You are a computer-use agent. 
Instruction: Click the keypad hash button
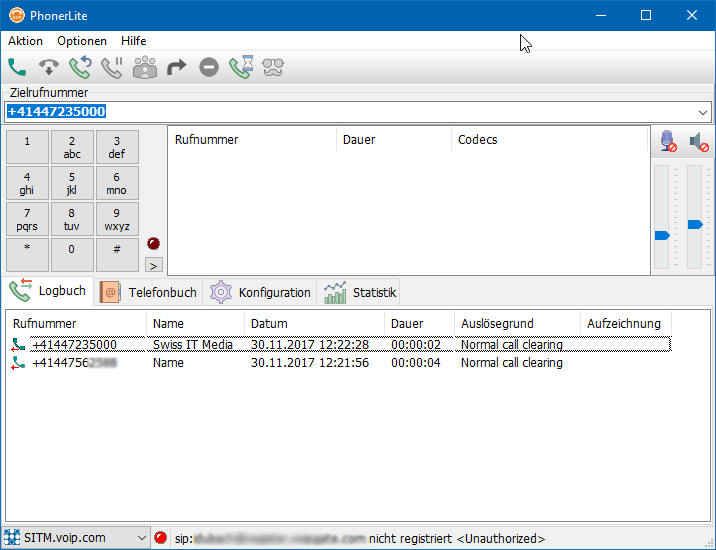(x=117, y=255)
